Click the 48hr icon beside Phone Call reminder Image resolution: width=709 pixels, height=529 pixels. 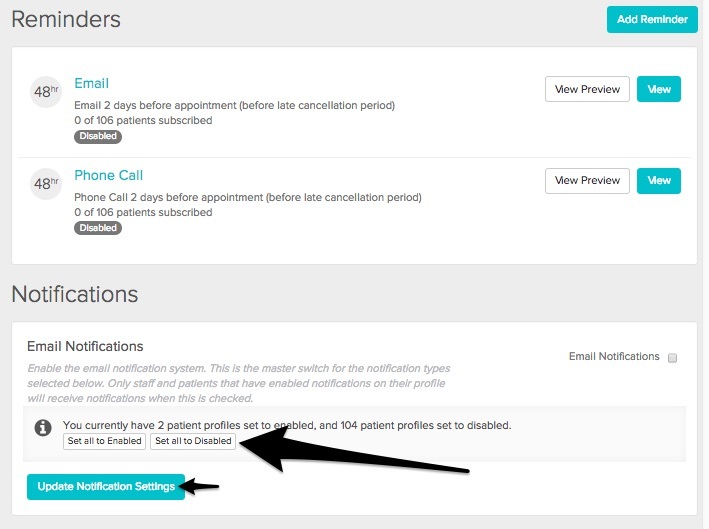[x=46, y=184]
